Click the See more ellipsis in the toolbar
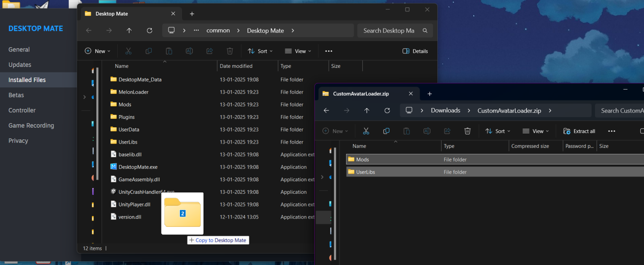The width and height of the screenshot is (644, 265). tap(328, 51)
